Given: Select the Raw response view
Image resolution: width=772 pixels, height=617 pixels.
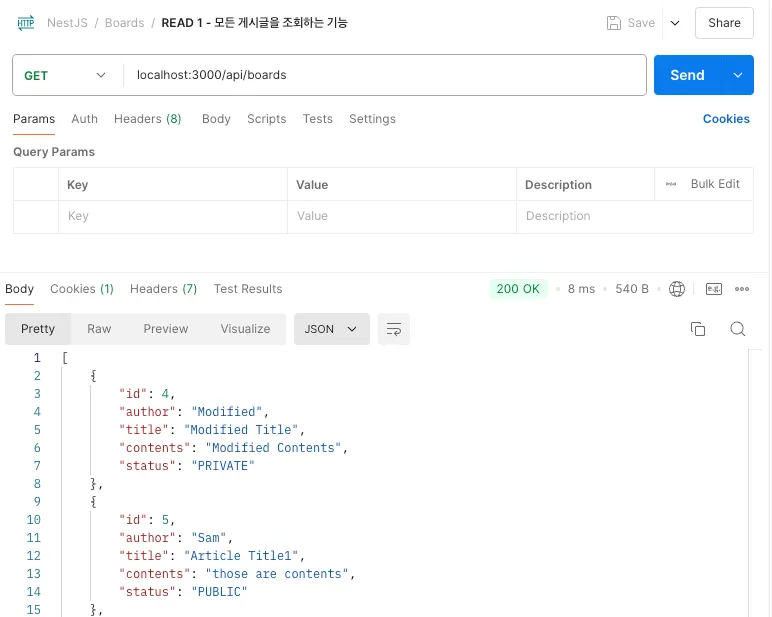Looking at the screenshot, I should click(x=99, y=329).
